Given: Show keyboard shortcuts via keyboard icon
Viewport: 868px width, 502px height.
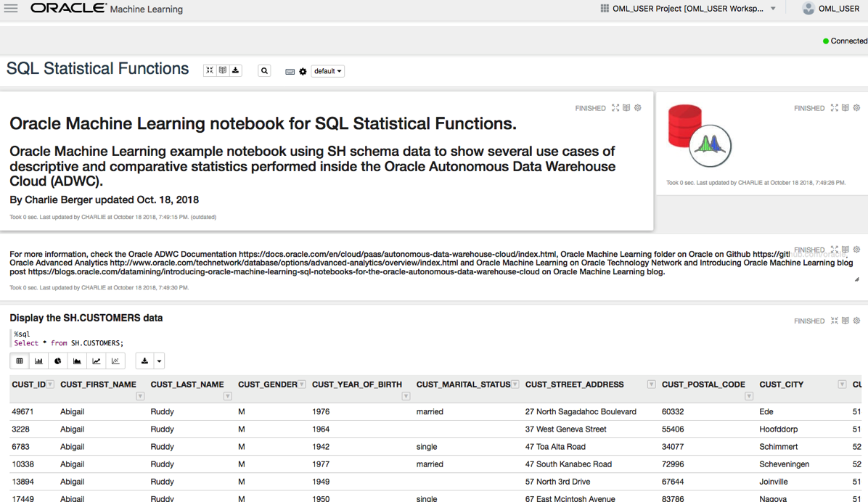Looking at the screenshot, I should pyautogui.click(x=290, y=71).
